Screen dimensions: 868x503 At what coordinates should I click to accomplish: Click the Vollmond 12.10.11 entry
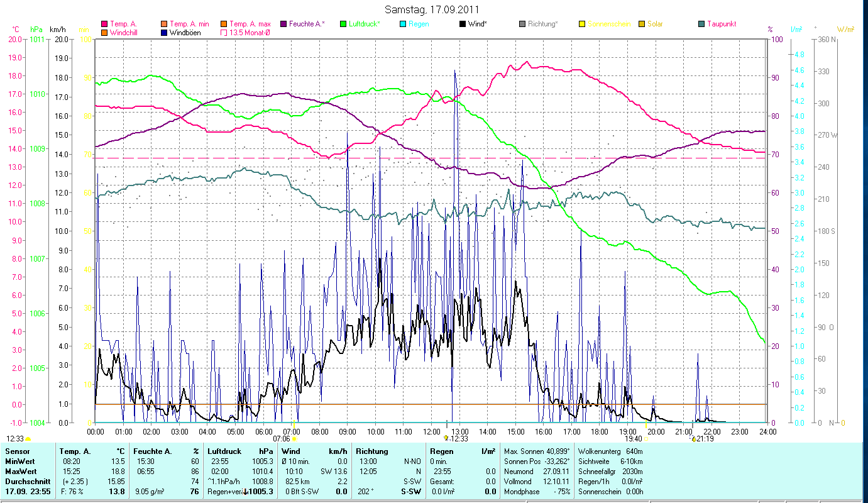pyautogui.click(x=536, y=482)
